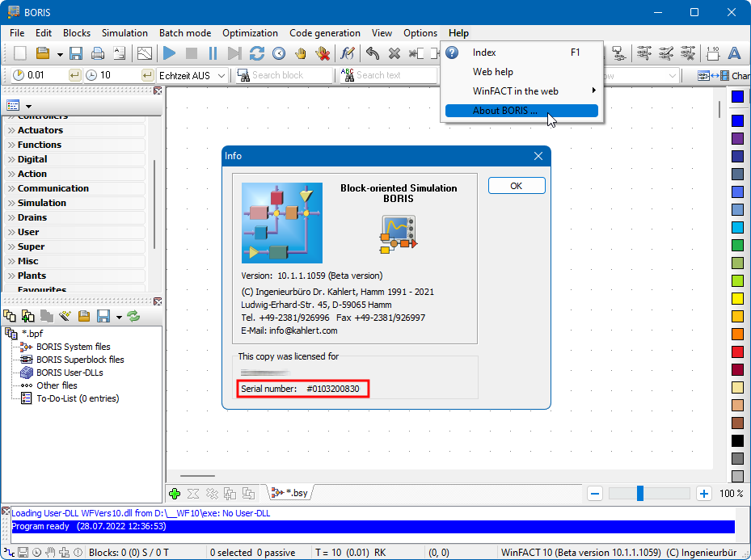Screen dimensions: 751x560
Task: Undo the last action with the arrow icon
Action: point(372,53)
